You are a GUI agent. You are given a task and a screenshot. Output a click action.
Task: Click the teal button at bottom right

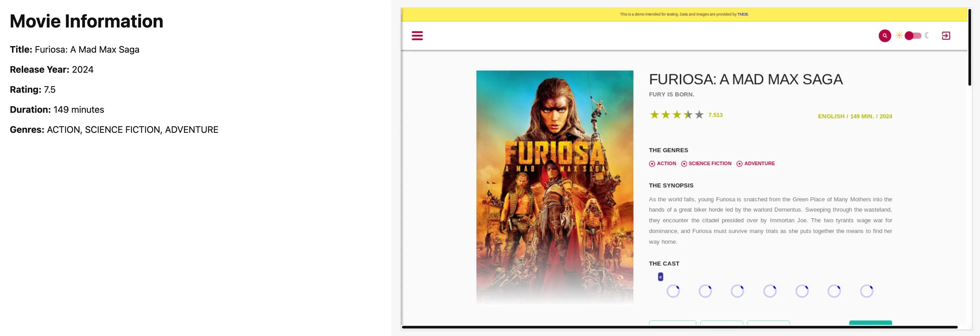coord(870,323)
